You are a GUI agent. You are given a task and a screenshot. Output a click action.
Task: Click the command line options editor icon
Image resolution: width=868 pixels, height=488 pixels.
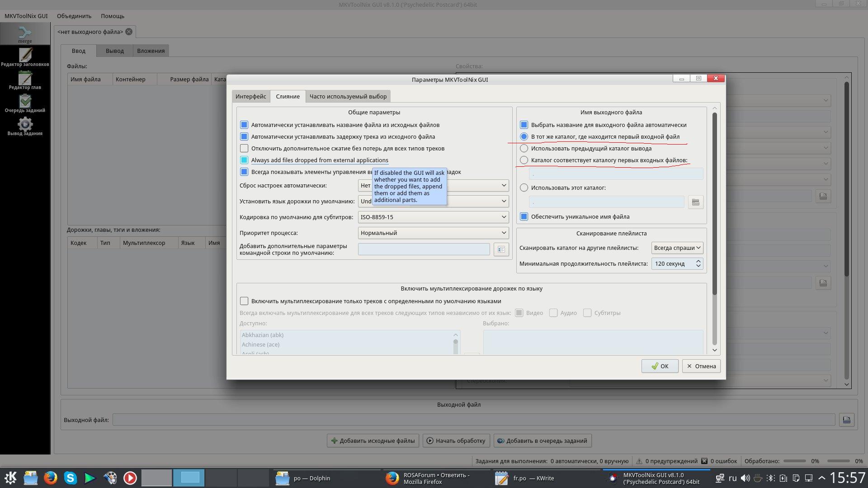[x=501, y=249]
